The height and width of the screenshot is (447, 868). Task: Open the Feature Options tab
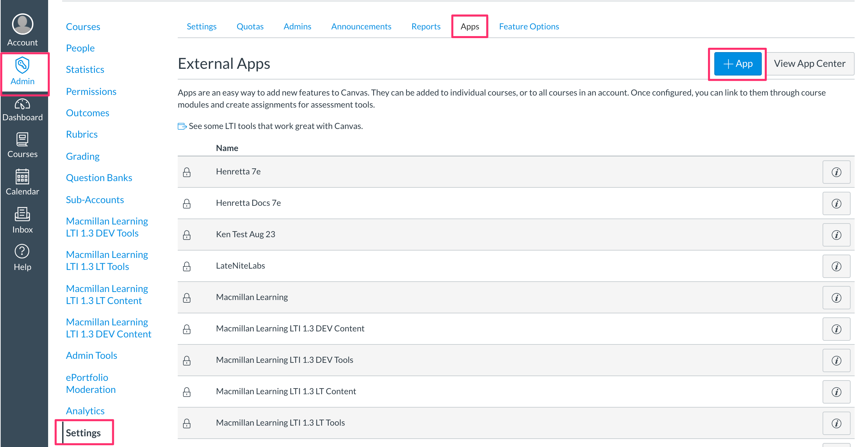point(528,26)
